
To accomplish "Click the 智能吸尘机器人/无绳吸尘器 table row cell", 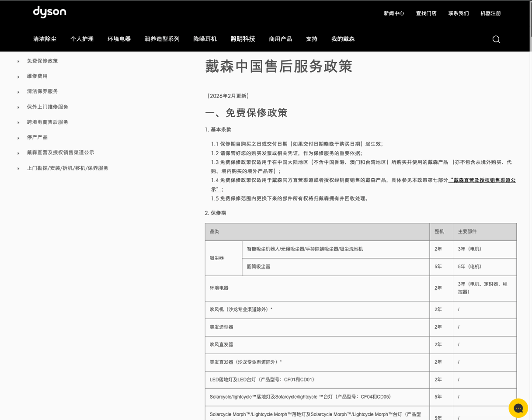I will [336, 249].
